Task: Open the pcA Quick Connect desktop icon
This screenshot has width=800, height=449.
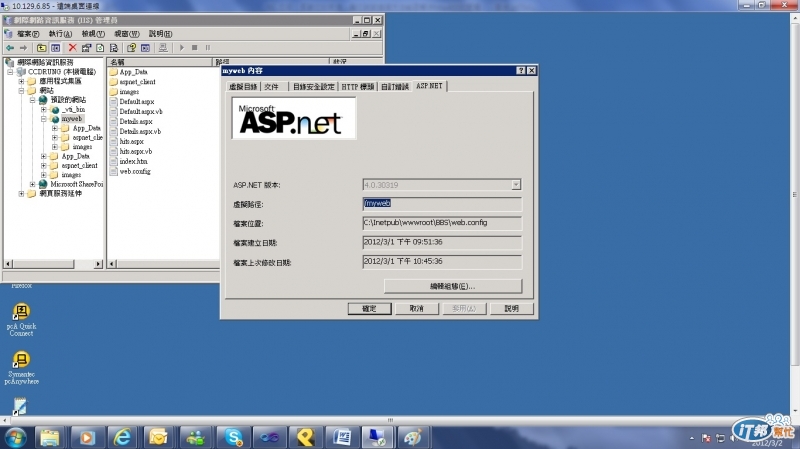Action: [x=21, y=320]
